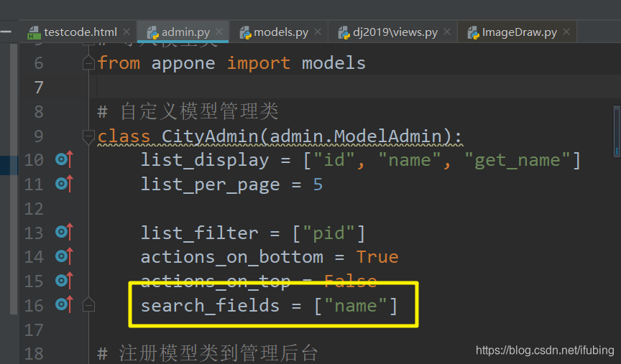621x364 pixels.
Task: Click actions_on_bottom variable
Action: click(x=231, y=258)
